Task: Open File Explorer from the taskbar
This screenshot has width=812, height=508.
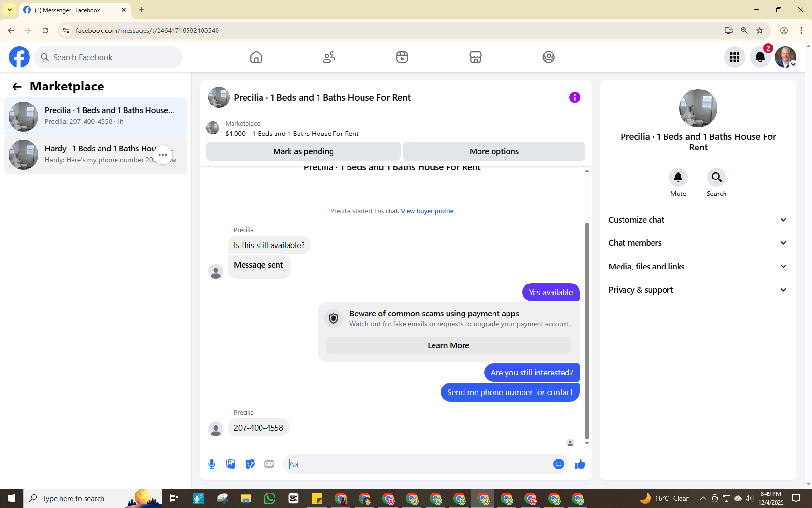Action: (246, 498)
